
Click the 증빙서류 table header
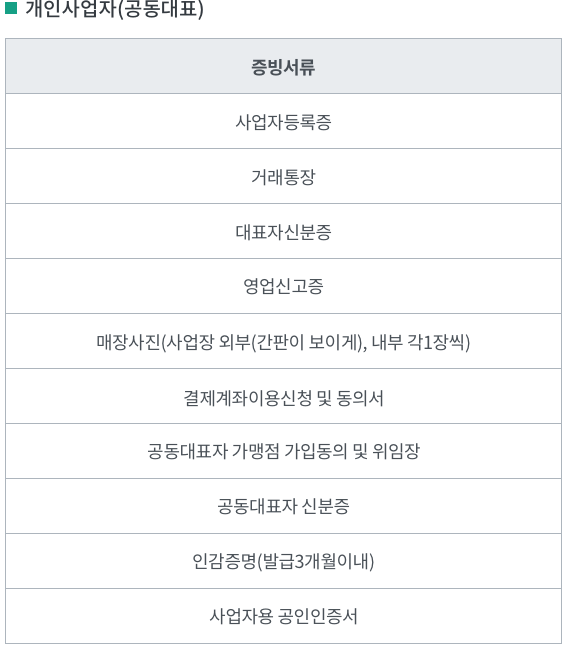[283, 66]
